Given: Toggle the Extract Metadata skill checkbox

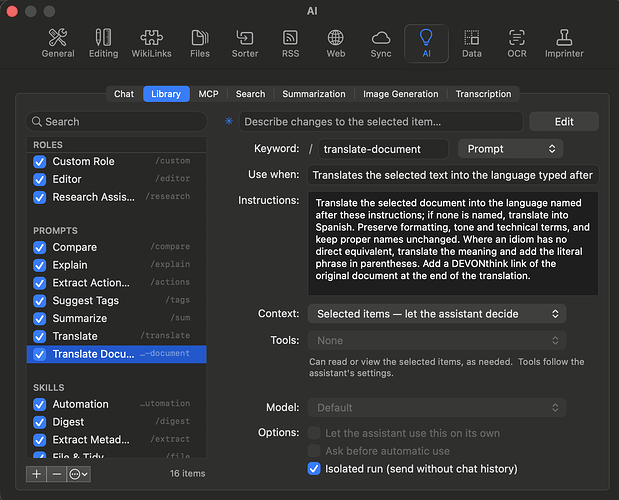Looking at the screenshot, I should tap(39, 440).
